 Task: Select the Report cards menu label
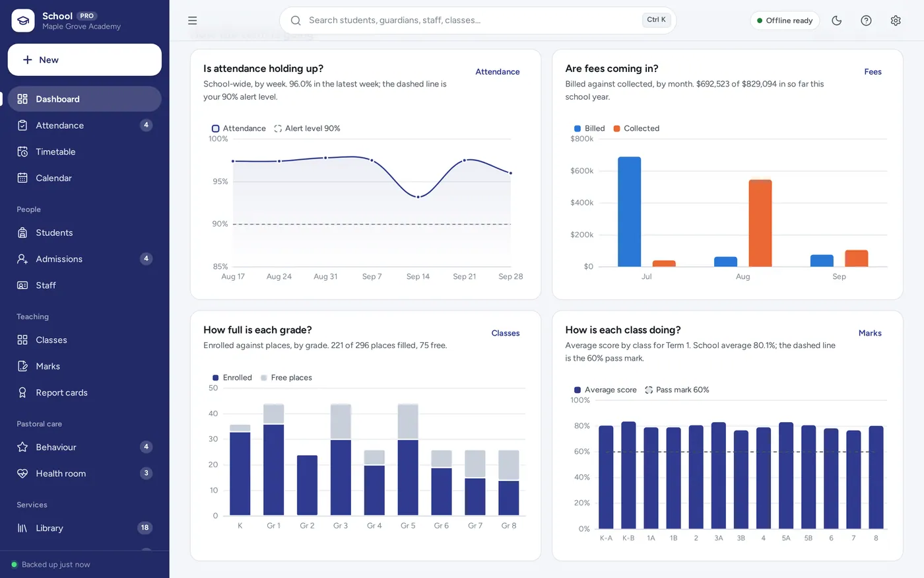(x=61, y=392)
